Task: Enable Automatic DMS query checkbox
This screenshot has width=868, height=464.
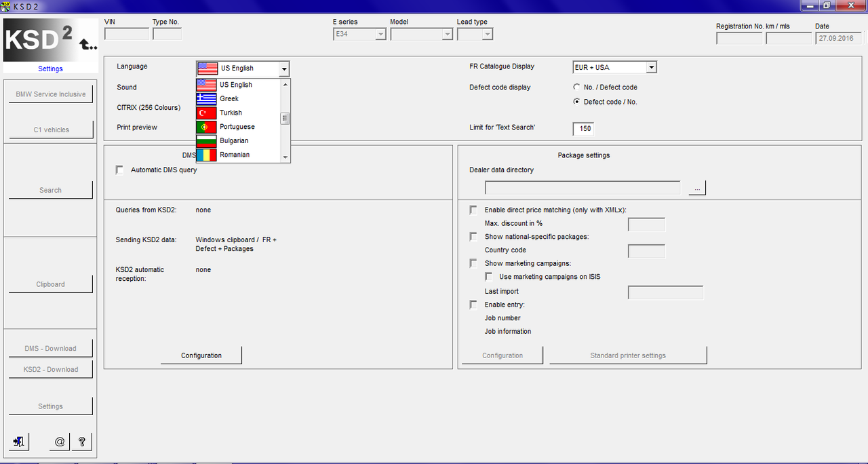Action: (120, 170)
